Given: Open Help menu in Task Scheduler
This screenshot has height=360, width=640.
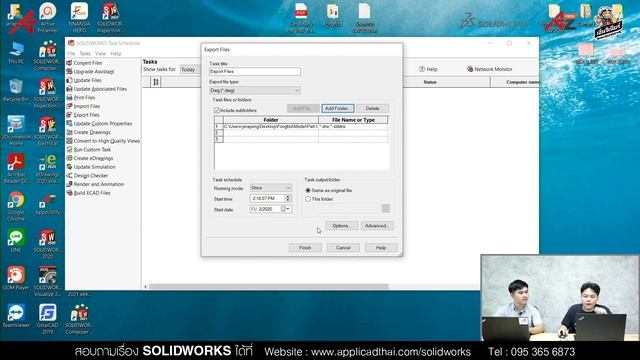Looking at the screenshot, I should coord(116,53).
